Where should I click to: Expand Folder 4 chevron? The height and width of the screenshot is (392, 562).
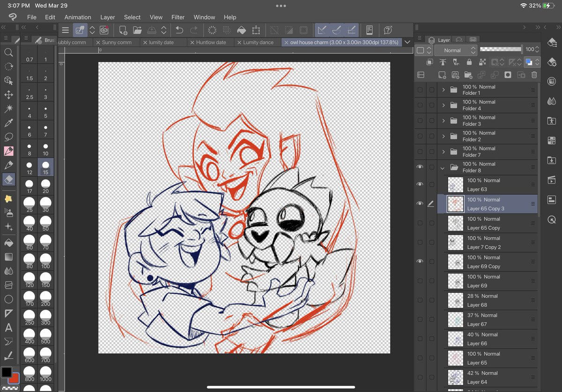point(443,105)
